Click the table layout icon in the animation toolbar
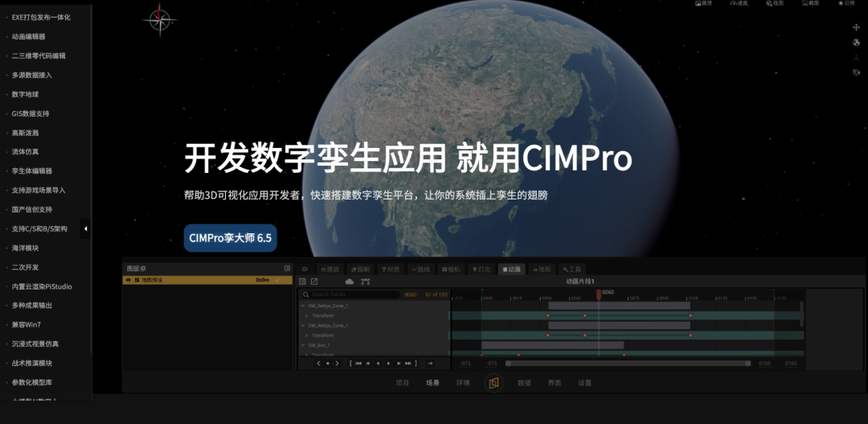The width and height of the screenshot is (868, 424). pyautogui.click(x=302, y=282)
